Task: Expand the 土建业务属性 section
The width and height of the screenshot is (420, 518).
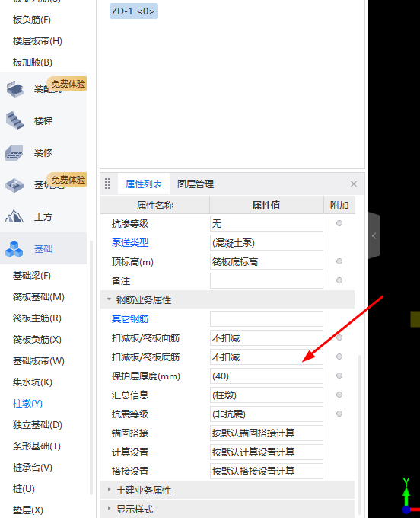Action: pyautogui.click(x=109, y=490)
